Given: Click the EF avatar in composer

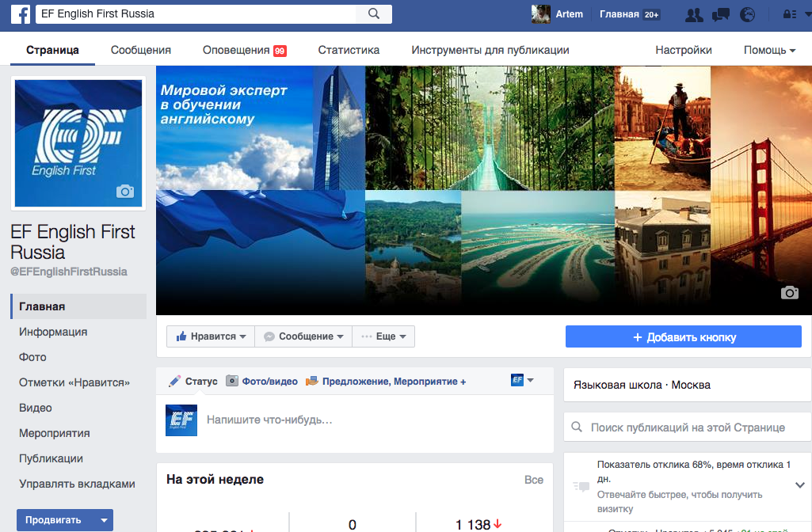Looking at the screenshot, I should tap(181, 420).
